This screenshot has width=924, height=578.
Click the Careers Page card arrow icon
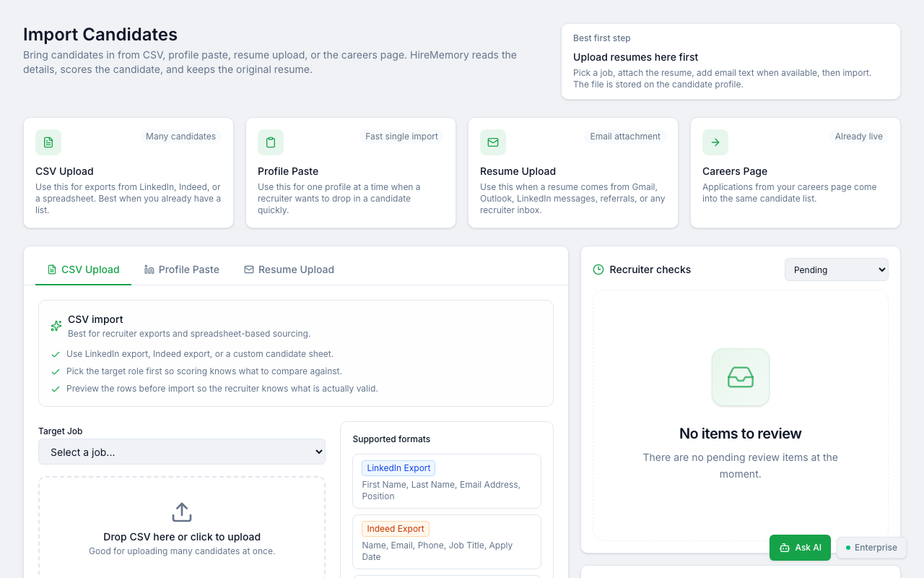715,142
